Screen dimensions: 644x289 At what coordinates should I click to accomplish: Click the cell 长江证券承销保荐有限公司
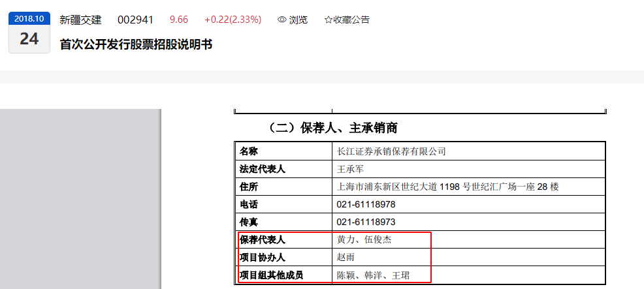pos(391,151)
